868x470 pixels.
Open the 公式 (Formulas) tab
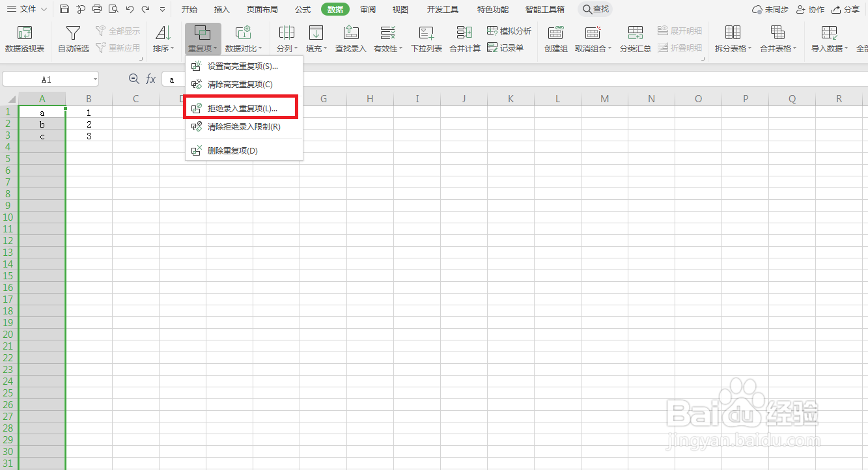point(303,10)
